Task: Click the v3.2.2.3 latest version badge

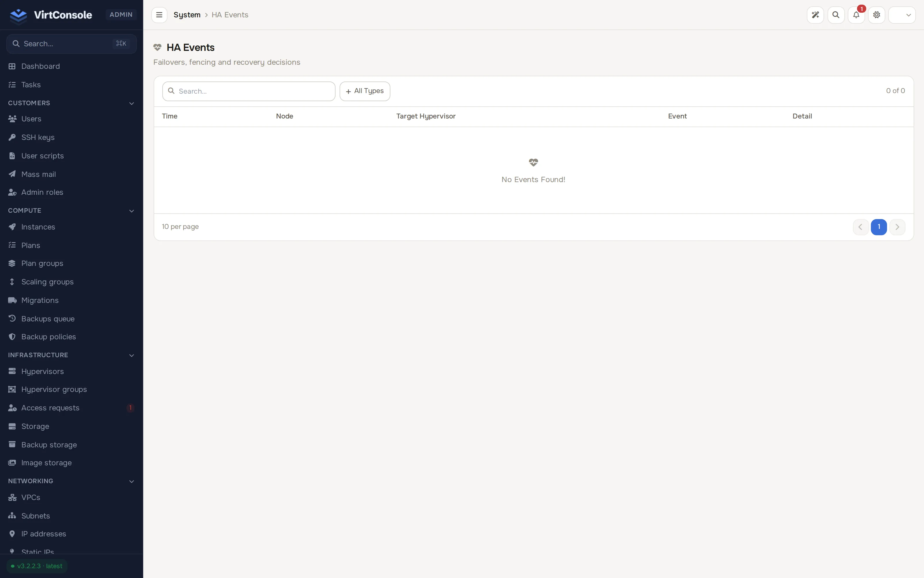Action: point(37,566)
